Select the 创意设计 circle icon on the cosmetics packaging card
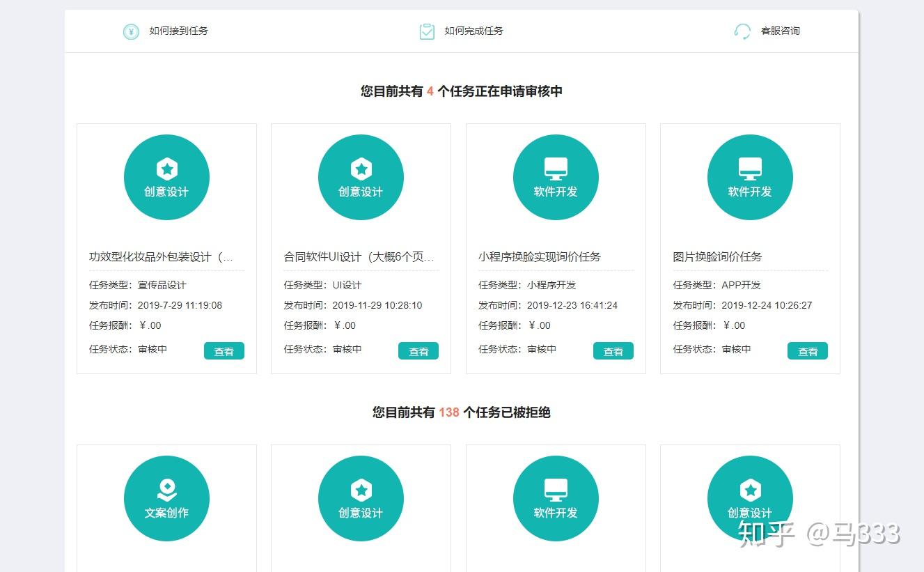The height and width of the screenshot is (572, 924). (x=166, y=177)
